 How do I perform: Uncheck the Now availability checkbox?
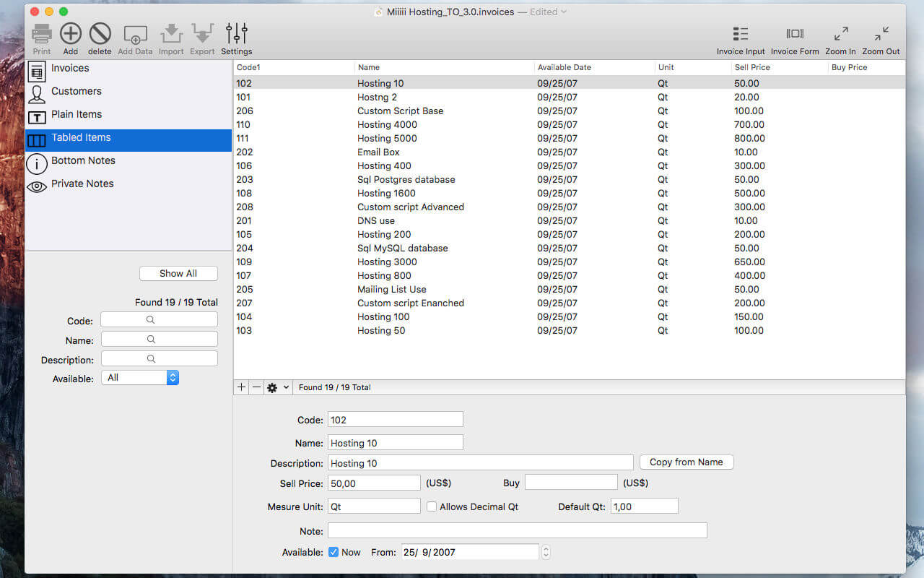click(334, 552)
